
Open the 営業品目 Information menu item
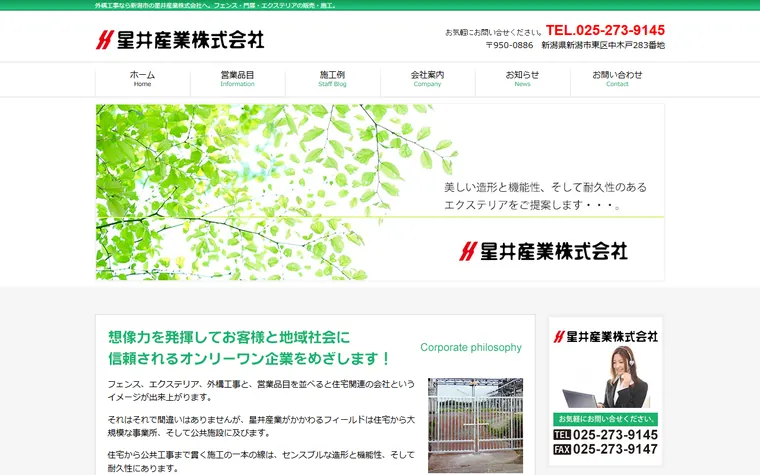(238, 79)
